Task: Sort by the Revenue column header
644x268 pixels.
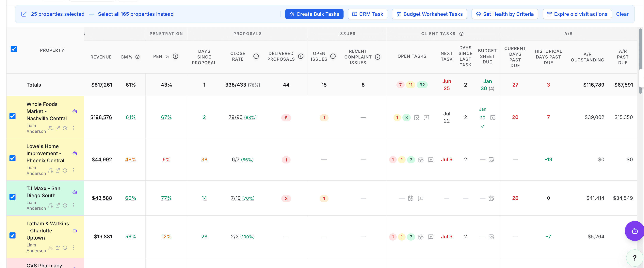Action: coord(101,57)
